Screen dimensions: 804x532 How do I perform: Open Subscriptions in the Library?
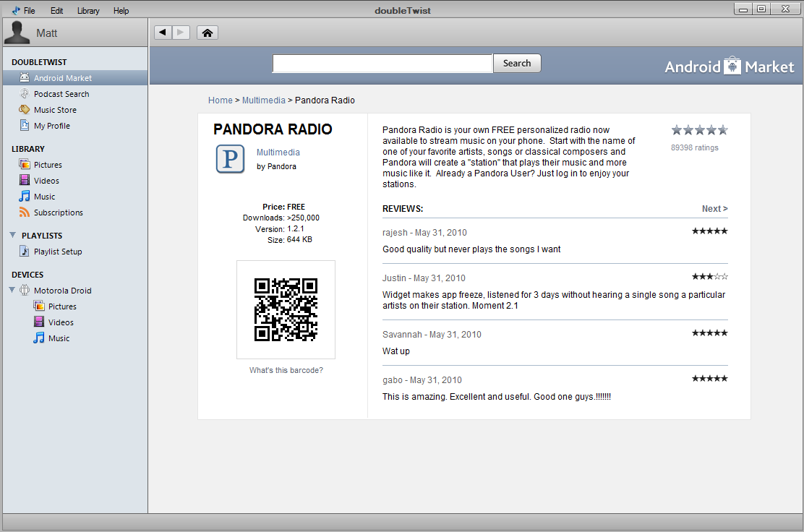pyautogui.click(x=58, y=213)
